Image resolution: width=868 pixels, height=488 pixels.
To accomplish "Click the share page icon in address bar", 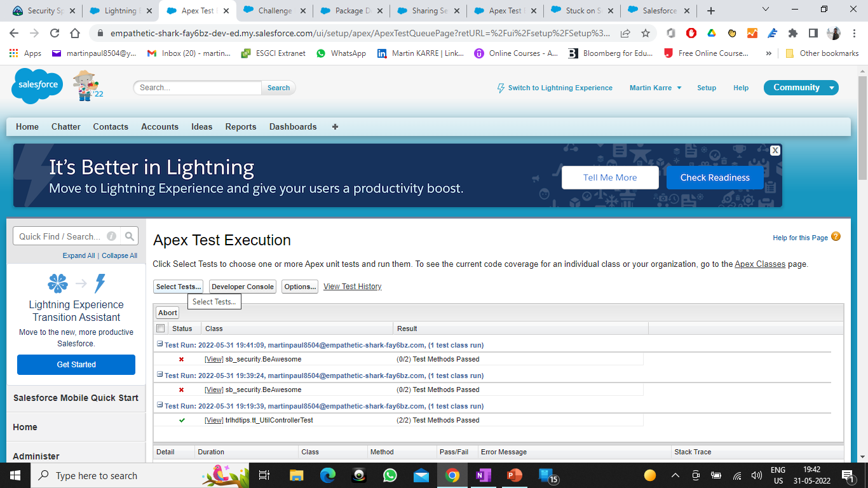I will (625, 33).
